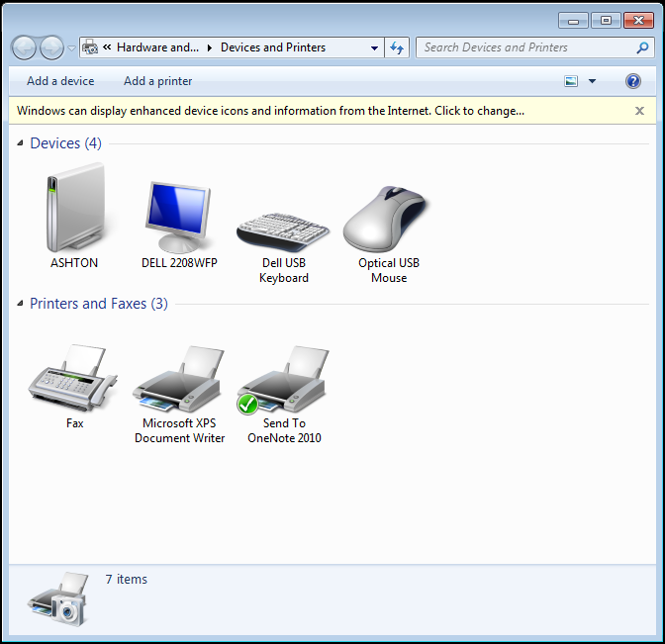
Task: Expand the breadcrumb arrow after Hardware and...
Action: click(209, 47)
